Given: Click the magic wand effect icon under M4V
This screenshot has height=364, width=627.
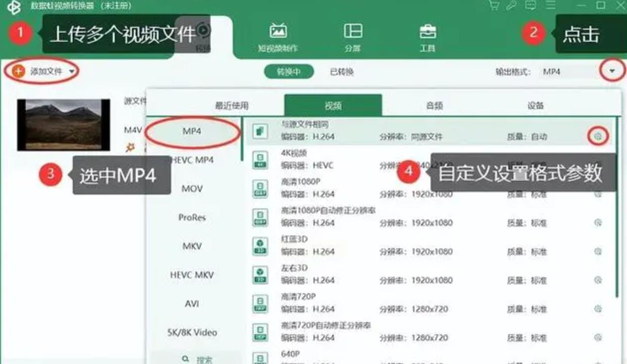Looking at the screenshot, I should (x=130, y=147).
